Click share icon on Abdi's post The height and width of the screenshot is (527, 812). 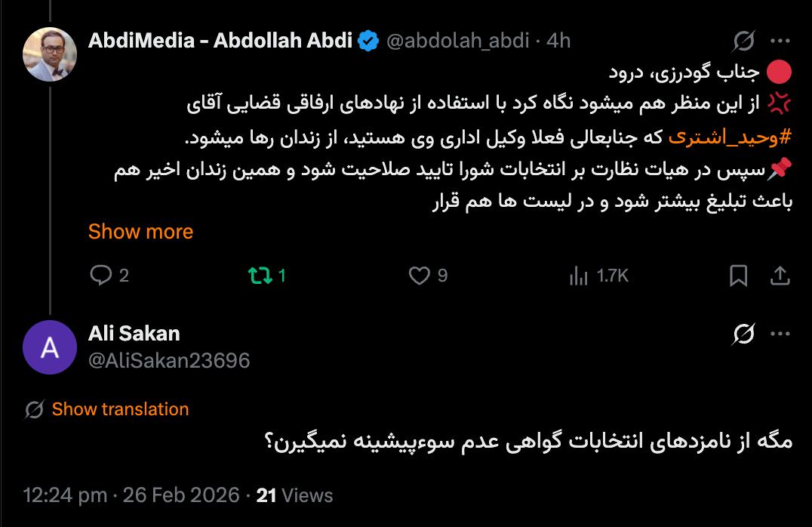tap(780, 276)
